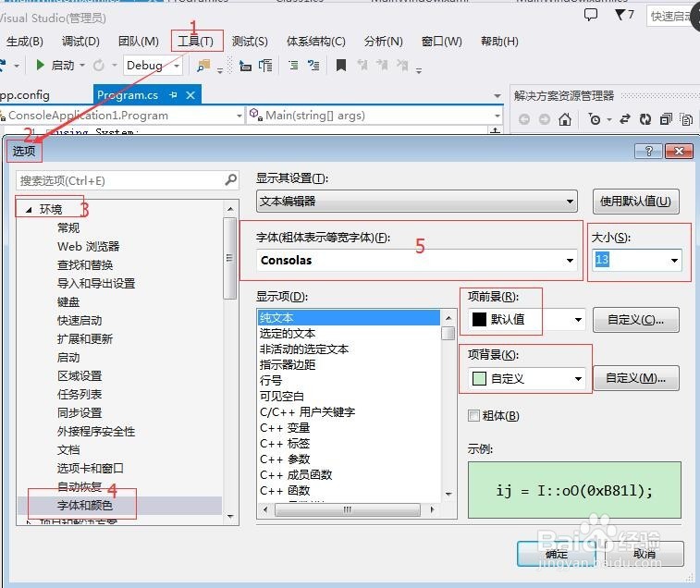
Task: Click the display items horizontal scrollbar
Action: (x=349, y=509)
